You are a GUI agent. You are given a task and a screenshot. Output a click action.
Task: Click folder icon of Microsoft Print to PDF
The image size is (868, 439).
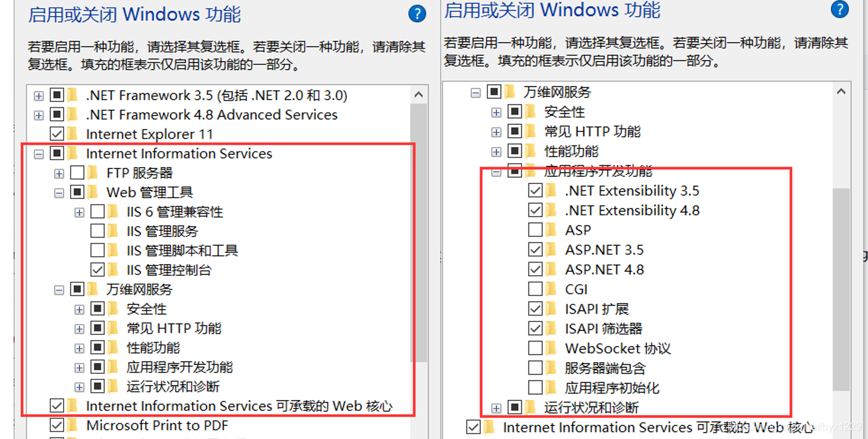pyautogui.click(x=72, y=425)
